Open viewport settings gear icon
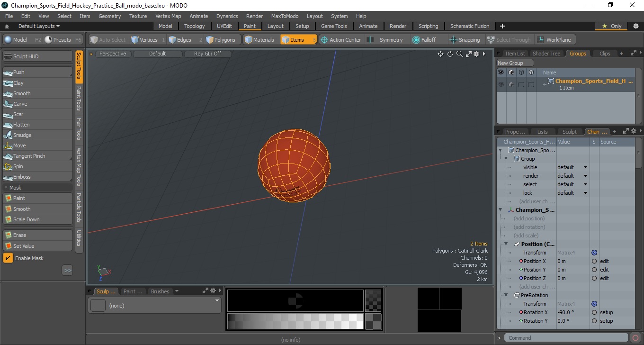This screenshot has height=345, width=644. tap(476, 54)
